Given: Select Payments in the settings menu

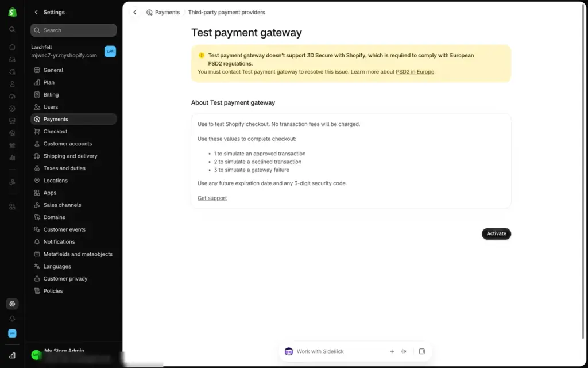Looking at the screenshot, I should click(73, 119).
